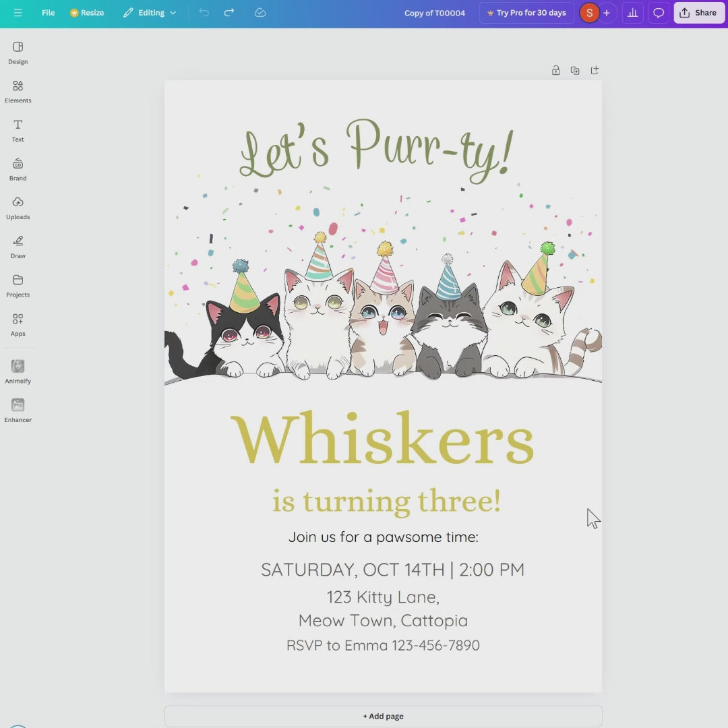
Task: Open the Projects folder panel
Action: click(x=18, y=286)
